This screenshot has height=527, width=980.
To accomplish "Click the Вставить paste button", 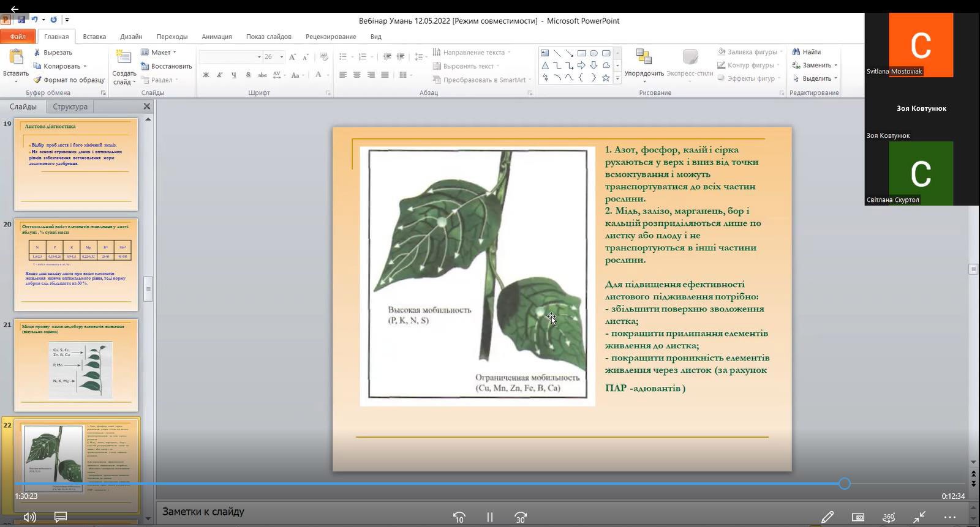I will pyautogui.click(x=16, y=65).
